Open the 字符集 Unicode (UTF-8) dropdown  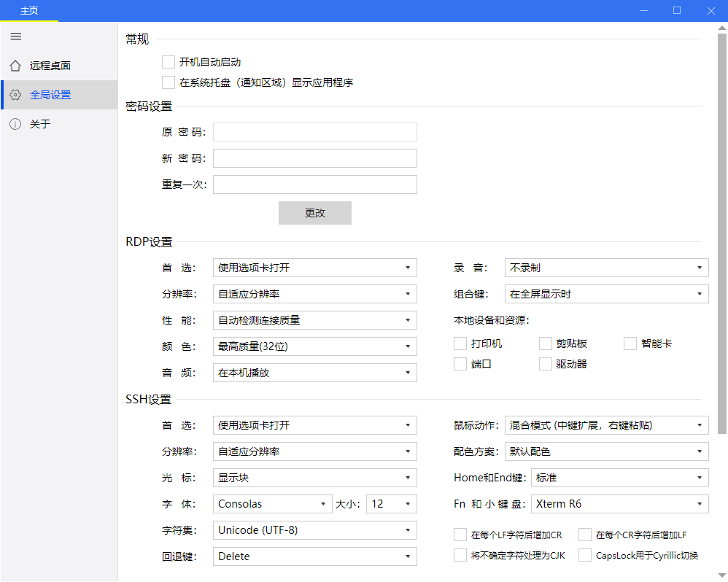pos(315,530)
